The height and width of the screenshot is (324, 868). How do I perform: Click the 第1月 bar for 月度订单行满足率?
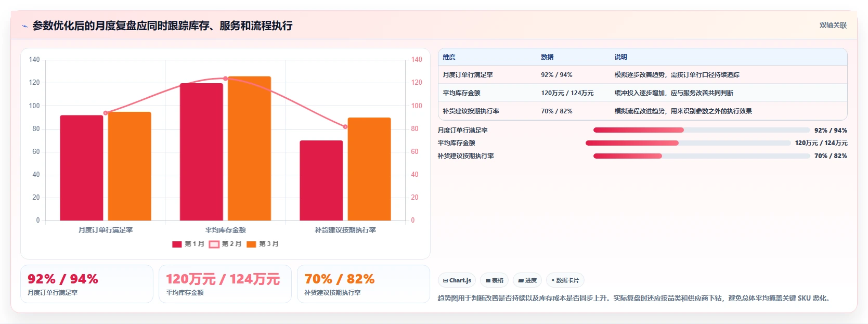pos(82,168)
